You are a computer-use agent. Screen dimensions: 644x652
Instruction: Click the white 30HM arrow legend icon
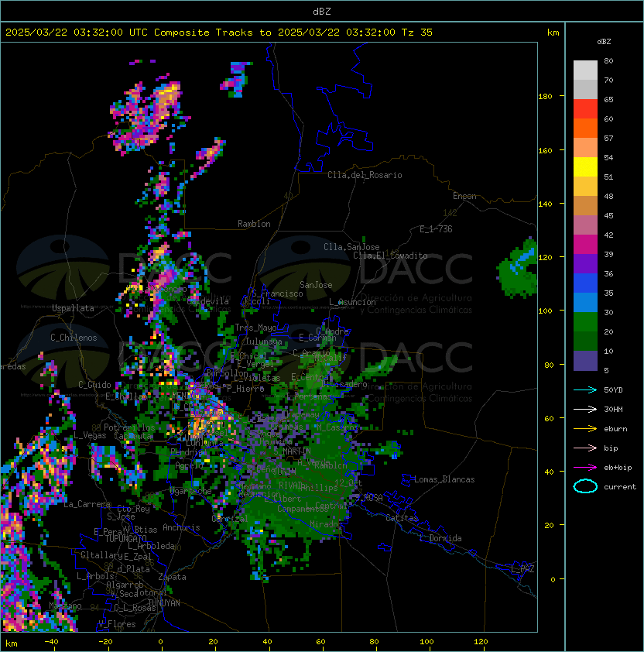585,409
